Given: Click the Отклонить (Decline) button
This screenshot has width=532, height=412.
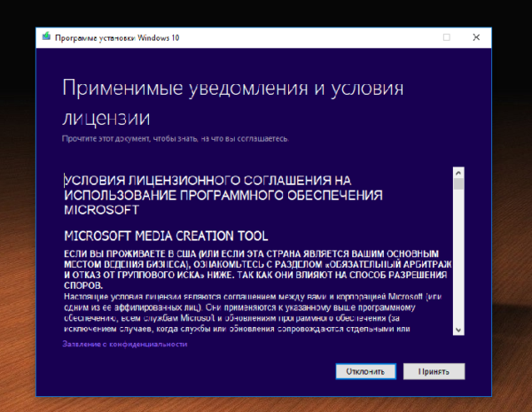Looking at the screenshot, I should 365,371.
